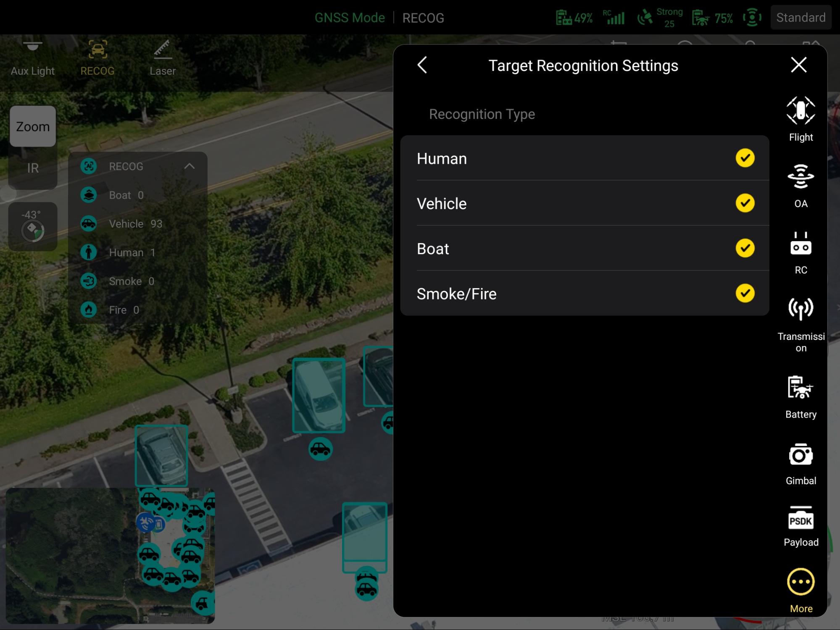Image resolution: width=840 pixels, height=630 pixels.
Task: Select the Boat count row icon
Action: point(89,195)
